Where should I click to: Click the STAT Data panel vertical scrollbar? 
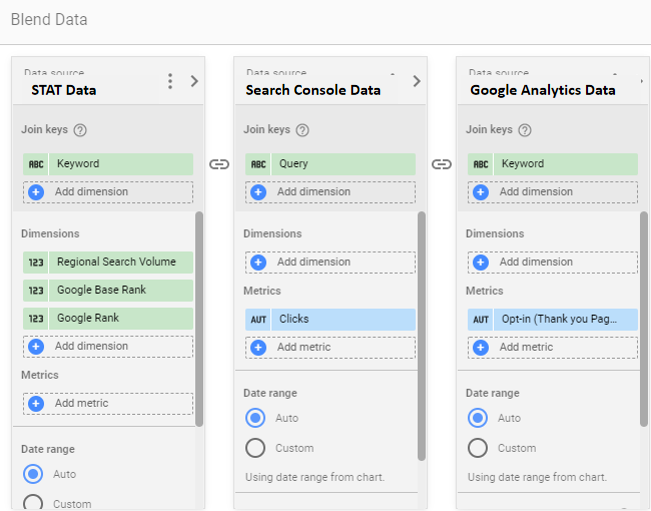click(x=199, y=318)
